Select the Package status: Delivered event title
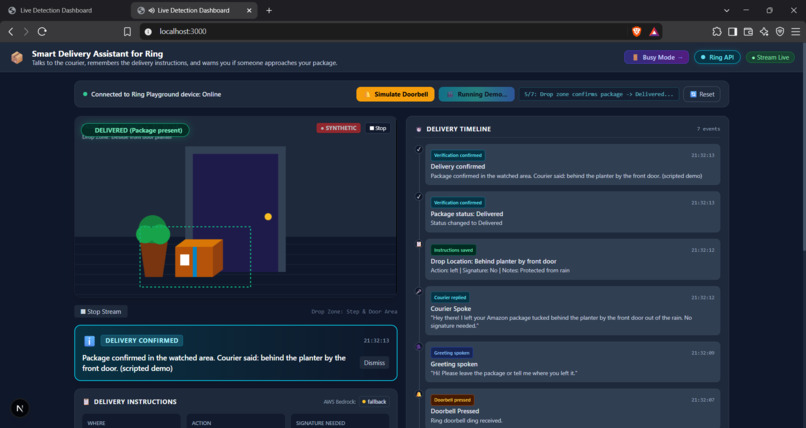 click(x=467, y=214)
